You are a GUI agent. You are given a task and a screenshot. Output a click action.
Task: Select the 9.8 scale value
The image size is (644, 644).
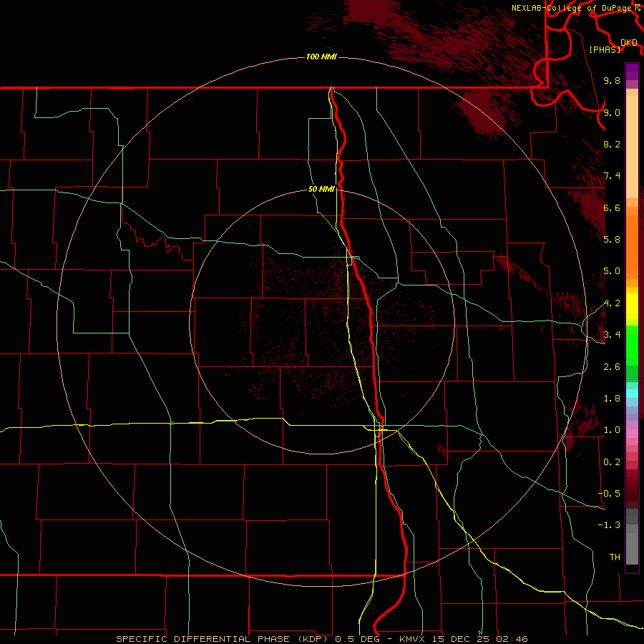(612, 80)
